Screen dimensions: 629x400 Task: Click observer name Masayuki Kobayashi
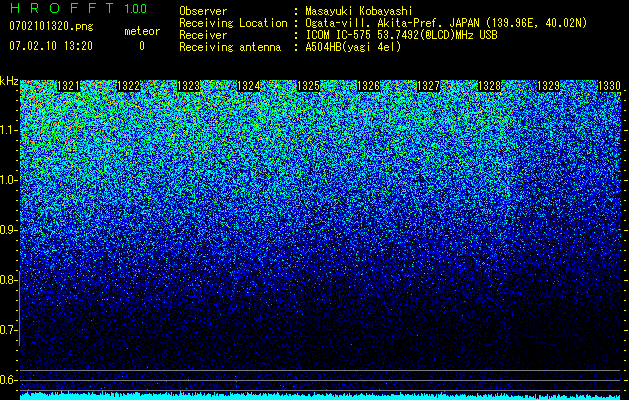tap(359, 11)
